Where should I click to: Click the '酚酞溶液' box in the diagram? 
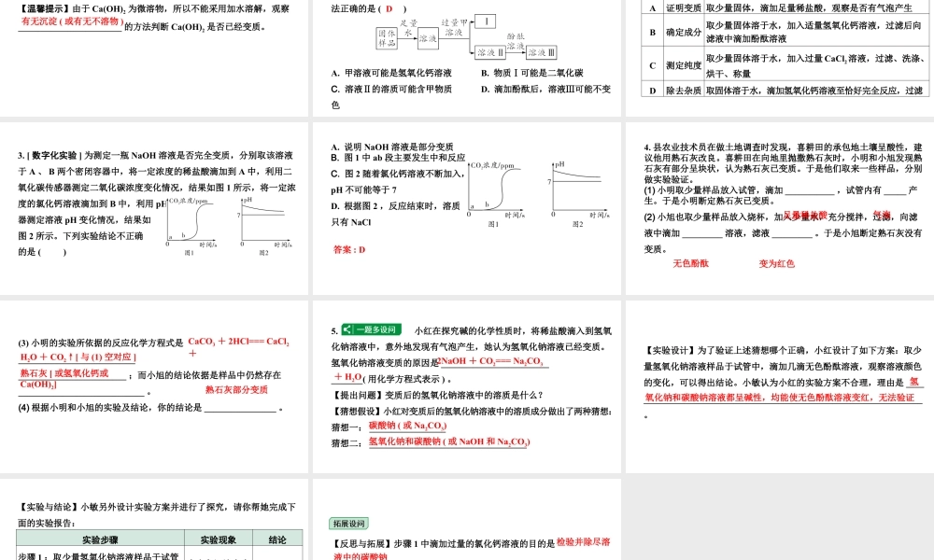click(515, 41)
